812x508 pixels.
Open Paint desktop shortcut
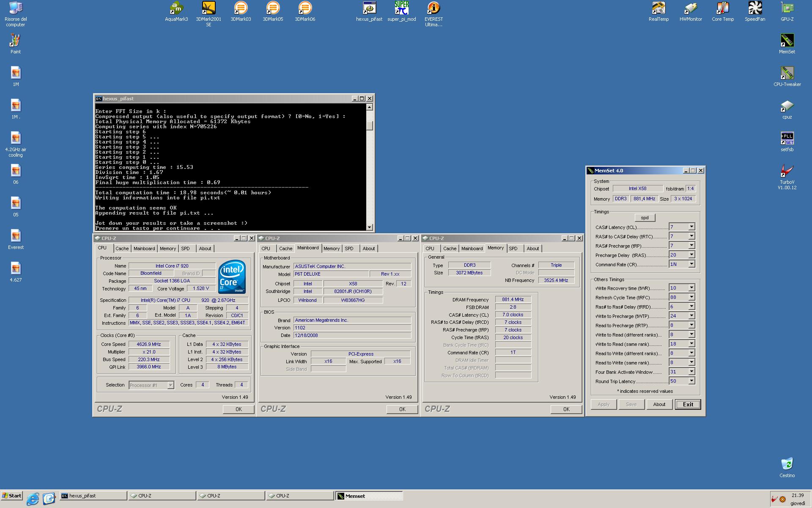pyautogui.click(x=16, y=44)
